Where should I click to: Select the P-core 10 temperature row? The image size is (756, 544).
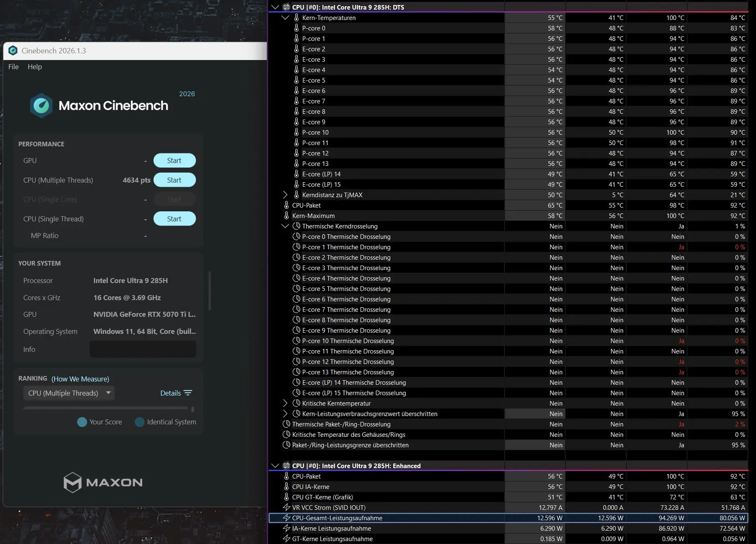(x=508, y=132)
